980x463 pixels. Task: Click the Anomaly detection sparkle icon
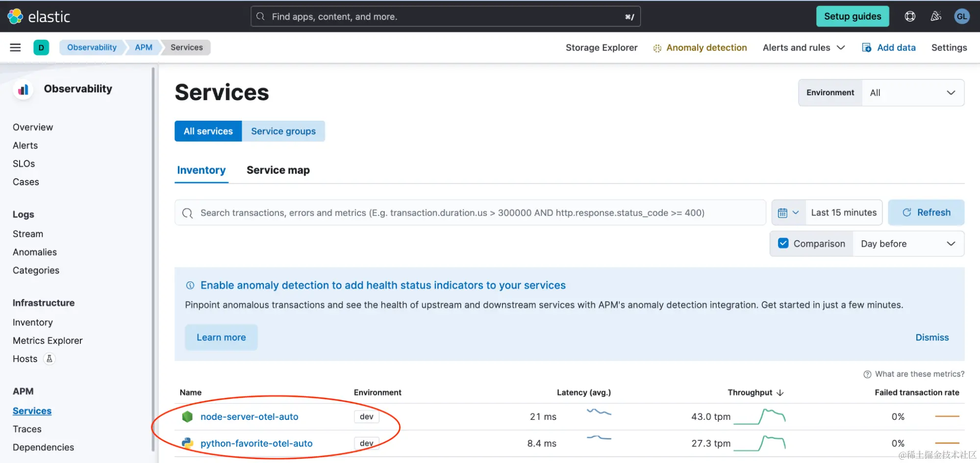657,48
